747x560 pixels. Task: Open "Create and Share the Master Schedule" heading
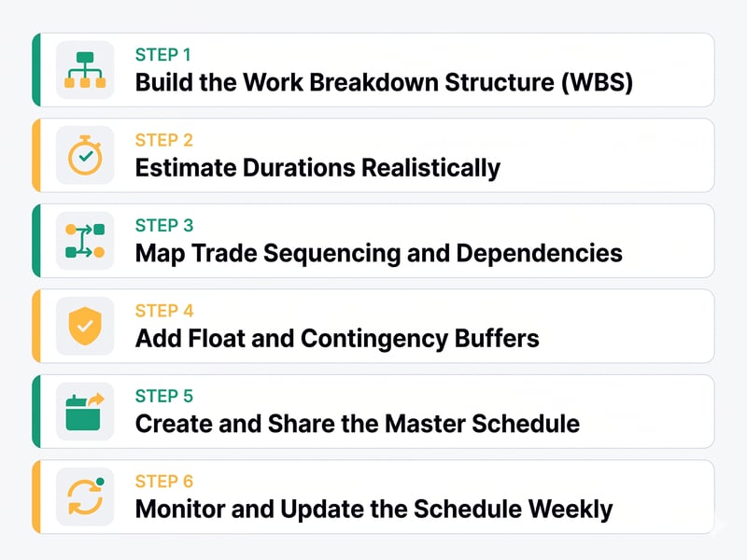[357, 424]
